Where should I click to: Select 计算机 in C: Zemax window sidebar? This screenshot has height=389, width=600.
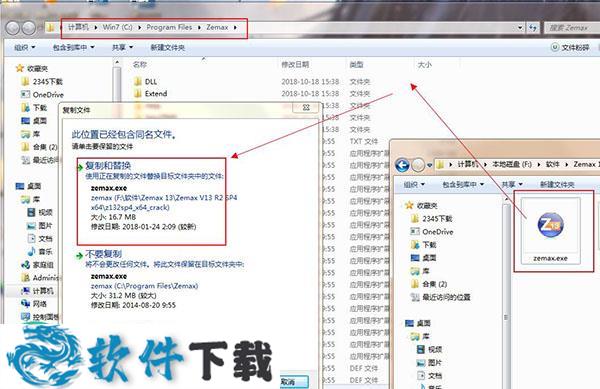38,291
